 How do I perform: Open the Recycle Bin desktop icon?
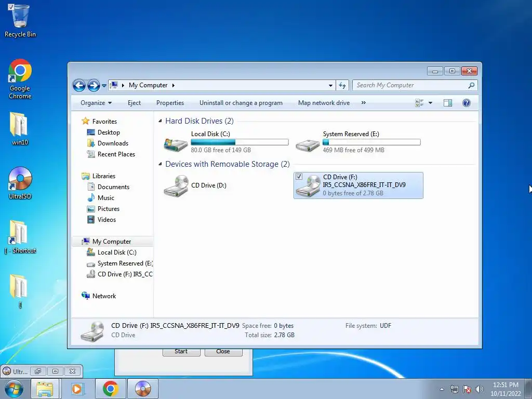[20, 20]
